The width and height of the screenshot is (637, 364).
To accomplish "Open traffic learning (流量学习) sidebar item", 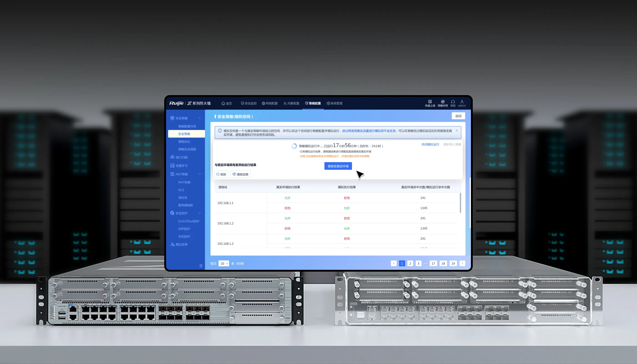I will click(181, 165).
